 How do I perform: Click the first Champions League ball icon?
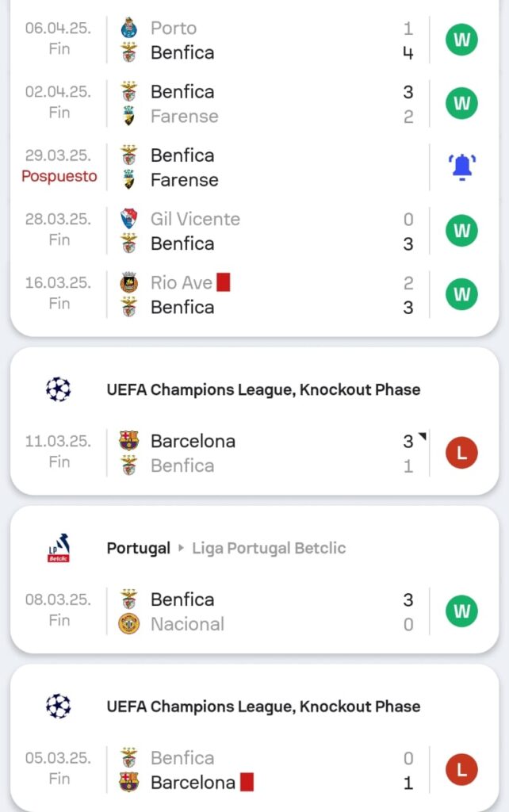(x=58, y=389)
